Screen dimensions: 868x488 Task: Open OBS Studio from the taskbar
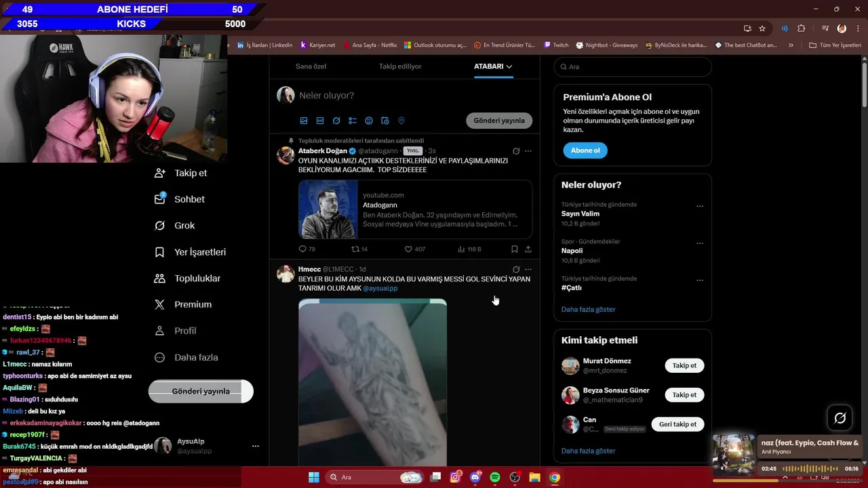click(x=515, y=477)
